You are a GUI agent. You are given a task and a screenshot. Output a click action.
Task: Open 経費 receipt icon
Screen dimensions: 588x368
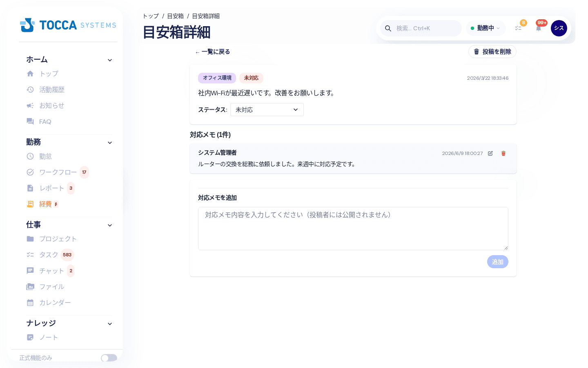tap(30, 204)
